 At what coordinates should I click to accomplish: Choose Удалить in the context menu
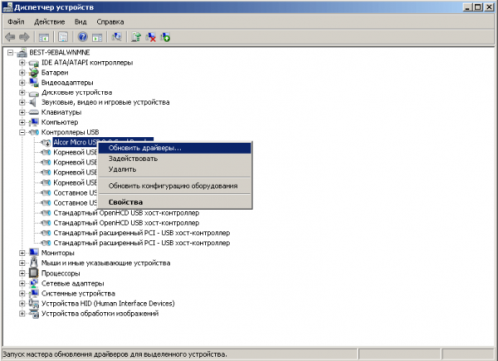[175, 169]
